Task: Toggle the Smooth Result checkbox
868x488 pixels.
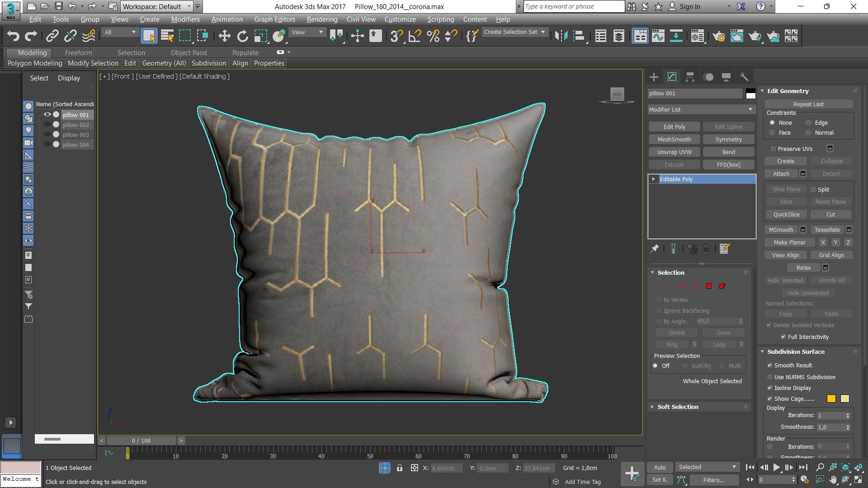Action: [x=770, y=365]
